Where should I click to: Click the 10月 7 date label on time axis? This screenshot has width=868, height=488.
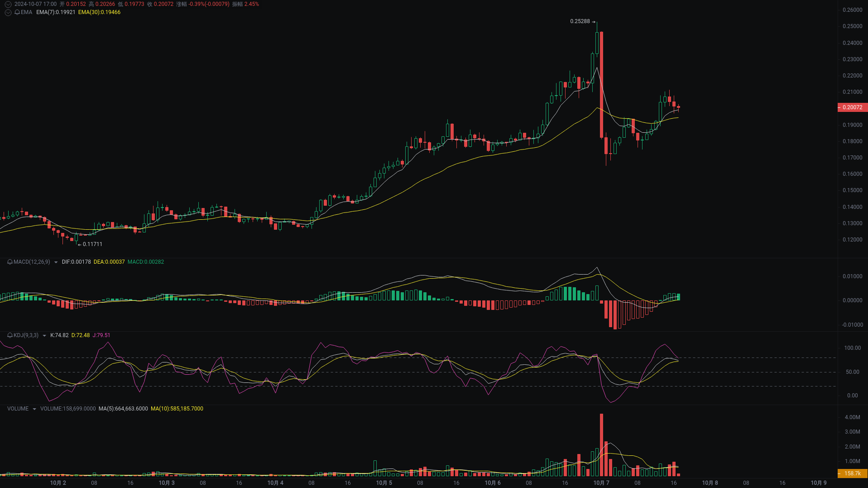(x=601, y=483)
